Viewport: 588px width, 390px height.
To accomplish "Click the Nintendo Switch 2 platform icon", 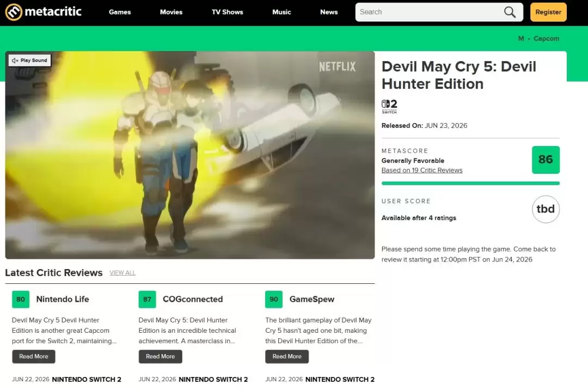I will pos(389,107).
